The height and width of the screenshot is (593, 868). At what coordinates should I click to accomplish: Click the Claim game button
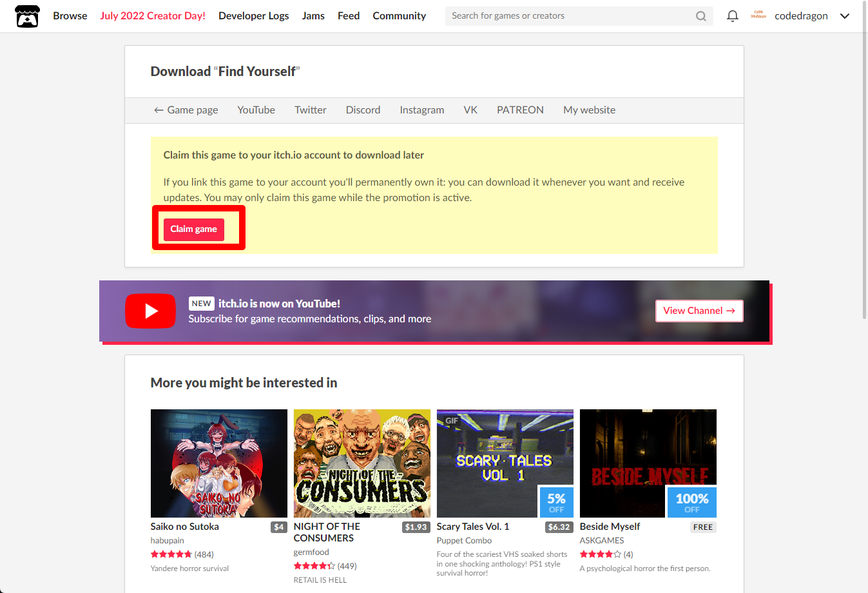[193, 229]
